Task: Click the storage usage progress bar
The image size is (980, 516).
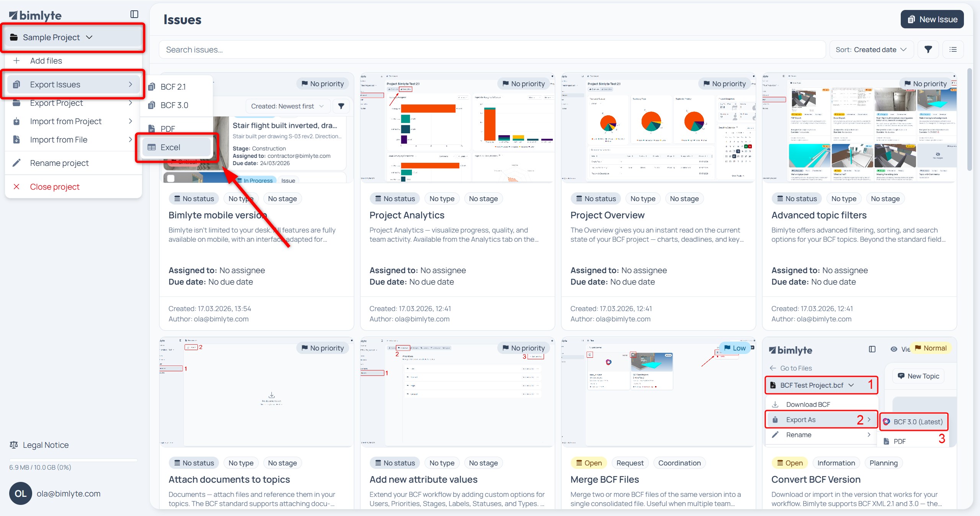Action: [73, 459]
